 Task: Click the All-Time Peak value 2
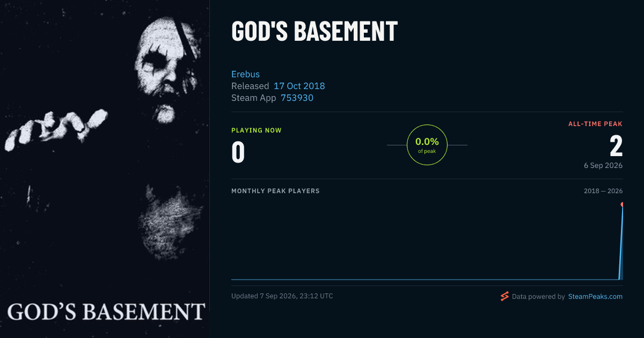[x=616, y=145]
